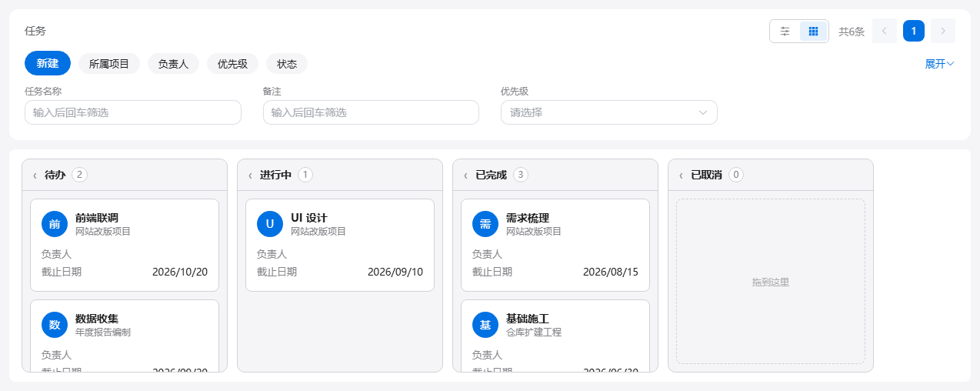Screen dimensions: 980x391
Task: Open the UI 设计 task card title
Action: coord(309,218)
